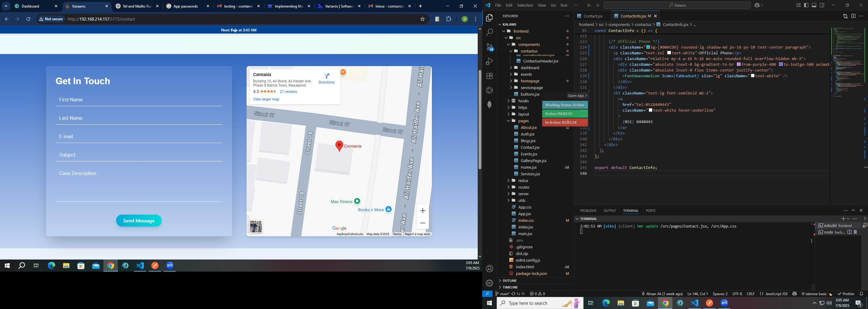Open the volume icon in system tray
Image resolution: width=868 pixels, height=309 pixels.
coord(829,303)
